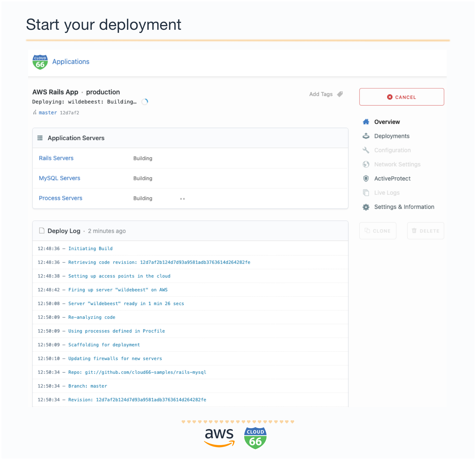Click the Settings & Information gear icon

coord(366,207)
